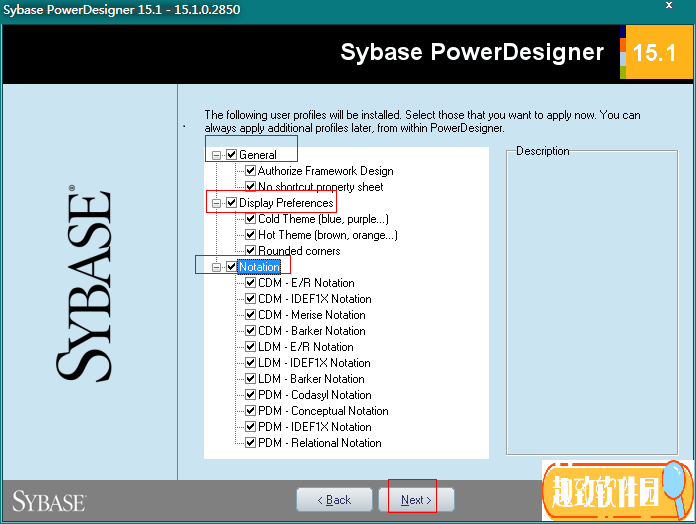
Task: Close the PowerDesigner installer window
Action: (x=669, y=5)
